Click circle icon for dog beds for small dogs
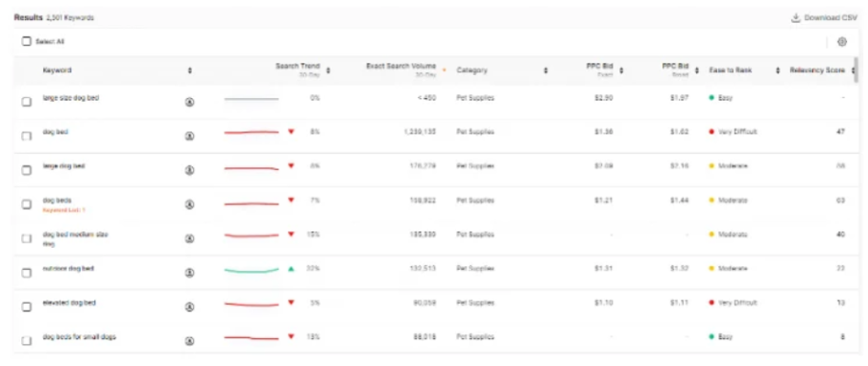 (x=189, y=341)
